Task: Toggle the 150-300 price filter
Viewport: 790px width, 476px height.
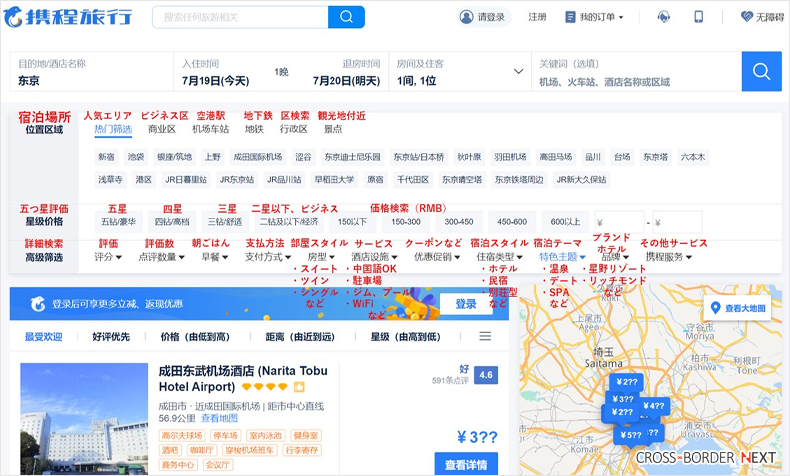Action: 406,222
